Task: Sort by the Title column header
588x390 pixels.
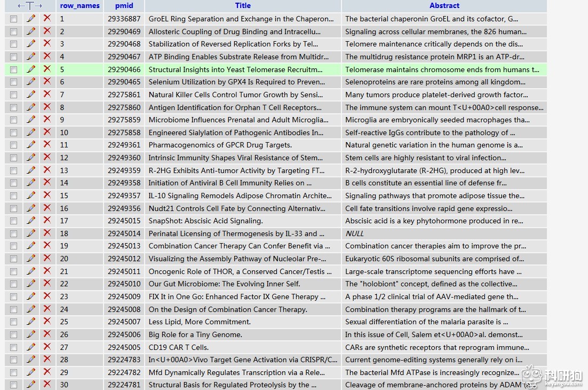Action: pyautogui.click(x=243, y=6)
